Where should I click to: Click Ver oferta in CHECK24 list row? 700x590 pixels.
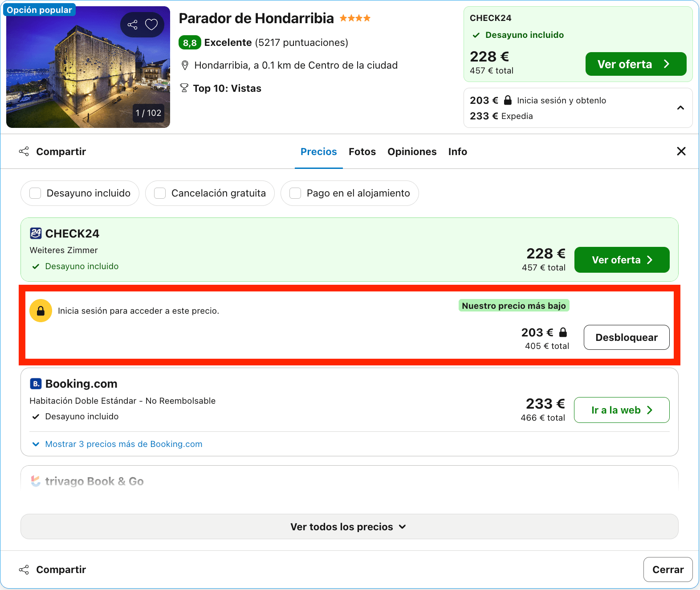(622, 260)
